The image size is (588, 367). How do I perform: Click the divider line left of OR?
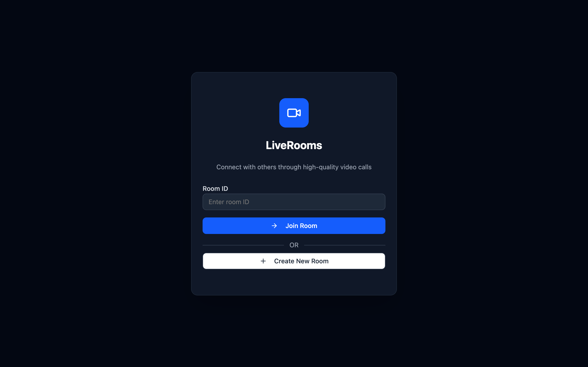(243, 245)
